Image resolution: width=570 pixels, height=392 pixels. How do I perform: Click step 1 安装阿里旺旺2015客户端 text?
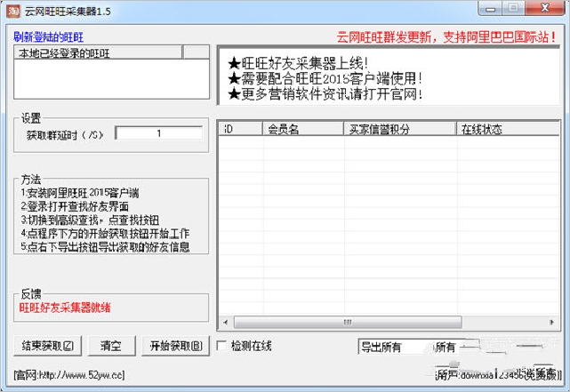(80, 193)
